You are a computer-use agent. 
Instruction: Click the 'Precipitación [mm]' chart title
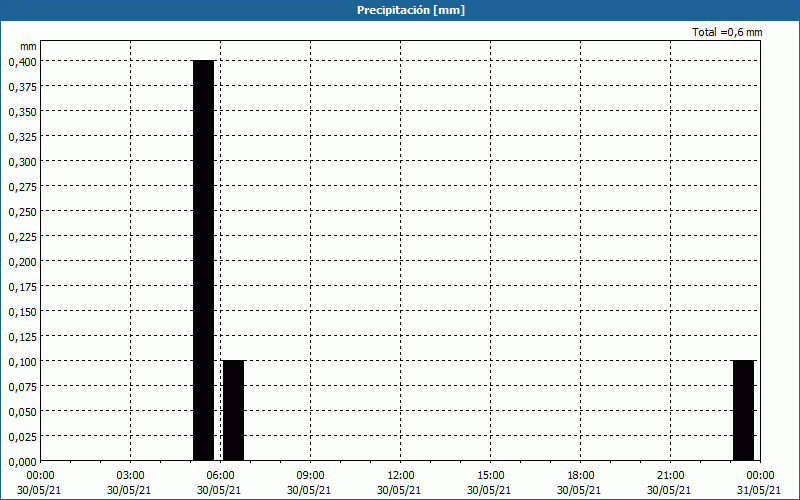click(411, 10)
